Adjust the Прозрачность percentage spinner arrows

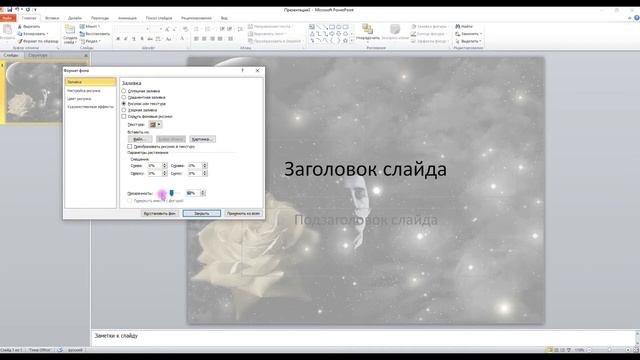203,193
